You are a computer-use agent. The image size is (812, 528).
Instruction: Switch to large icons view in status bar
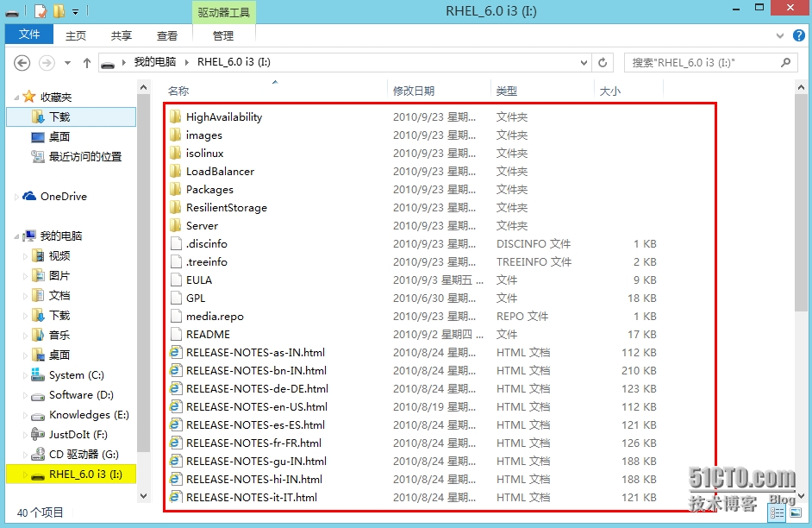pos(796,513)
